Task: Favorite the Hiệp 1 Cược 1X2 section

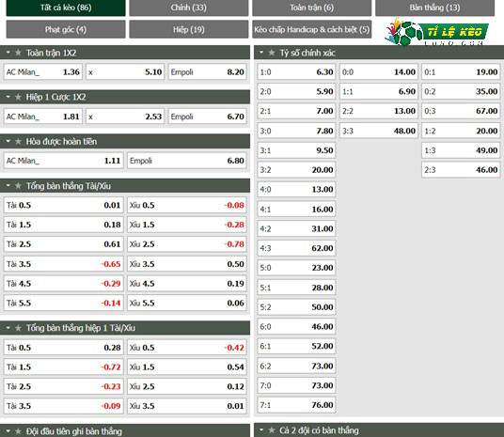Action: pos(18,97)
